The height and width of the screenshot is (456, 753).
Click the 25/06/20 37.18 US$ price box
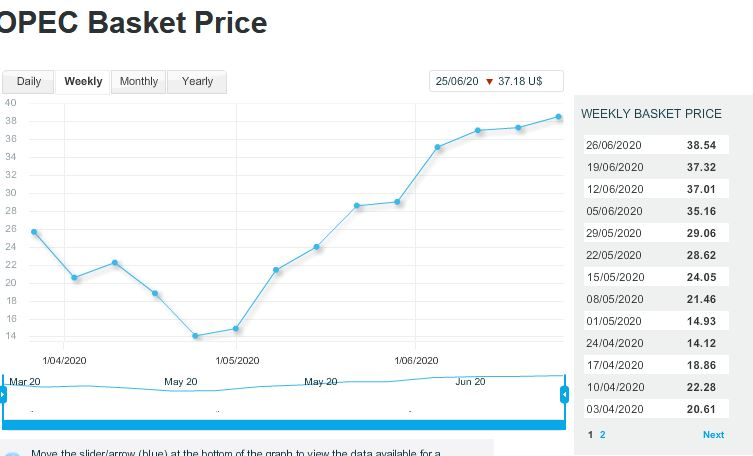point(496,81)
